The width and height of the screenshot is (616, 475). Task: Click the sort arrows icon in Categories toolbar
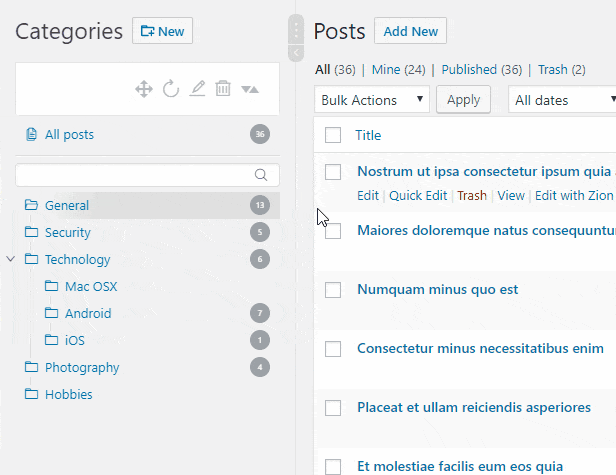point(250,89)
